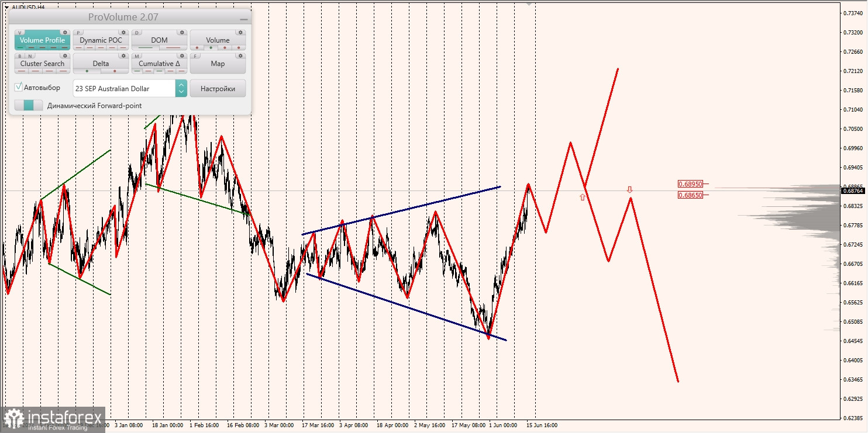Screen dimensions: 868x433
Task: Click the P hotkey label on Dynamic POC
Action: tap(78, 33)
